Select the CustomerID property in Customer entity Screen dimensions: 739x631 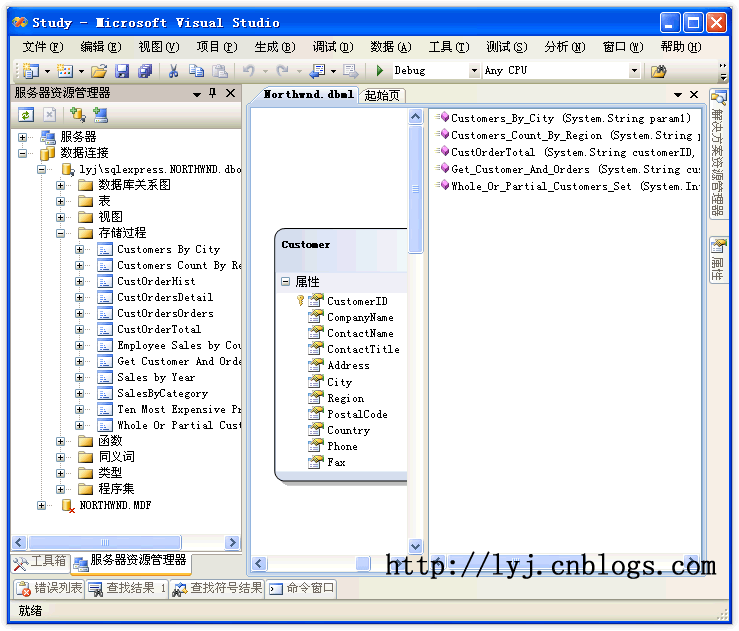(x=357, y=301)
